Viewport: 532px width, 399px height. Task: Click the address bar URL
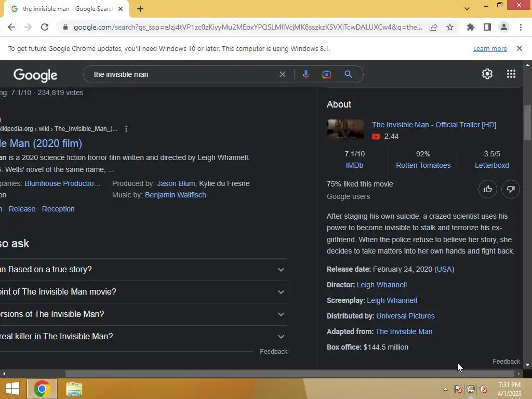pos(248,27)
